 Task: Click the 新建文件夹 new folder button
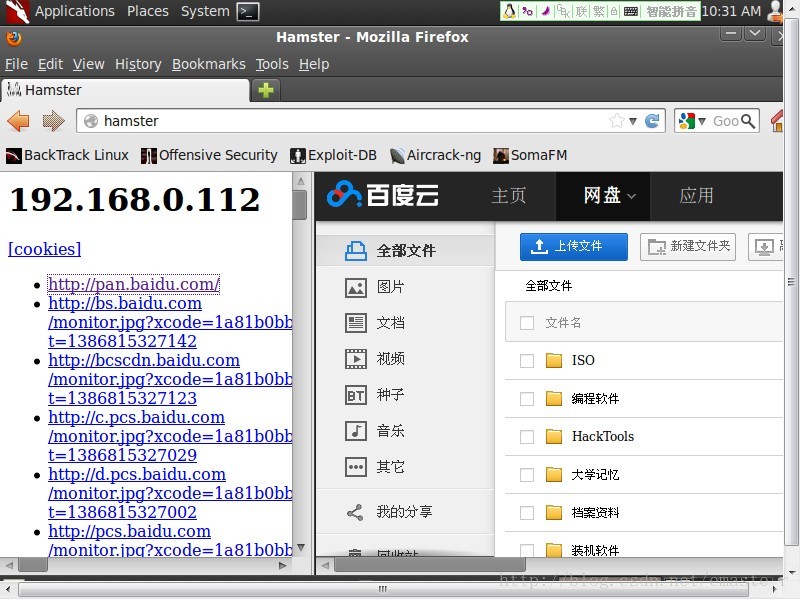tap(688, 247)
